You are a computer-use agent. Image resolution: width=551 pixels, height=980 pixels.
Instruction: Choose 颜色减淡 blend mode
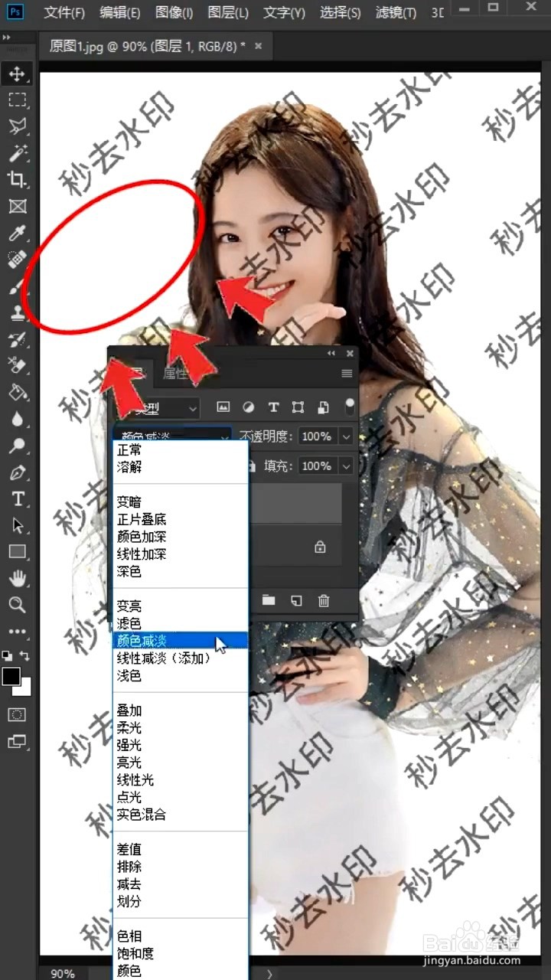[x=181, y=641]
